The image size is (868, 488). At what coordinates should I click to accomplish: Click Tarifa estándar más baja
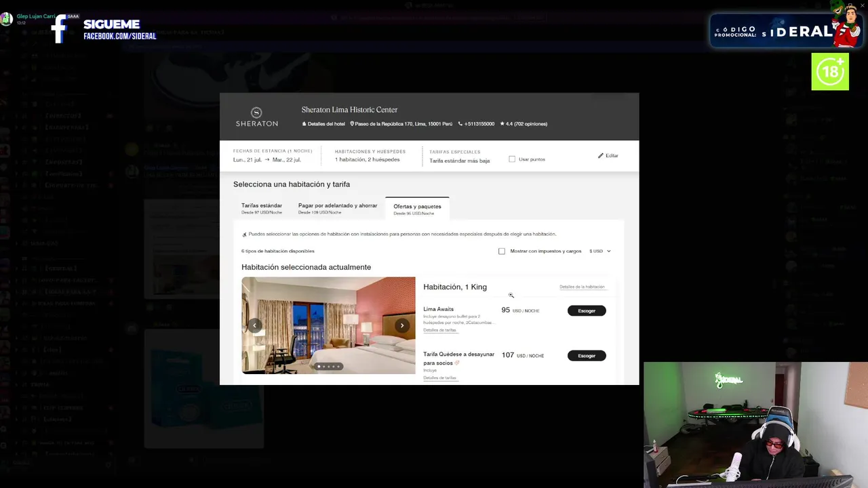[x=460, y=161]
